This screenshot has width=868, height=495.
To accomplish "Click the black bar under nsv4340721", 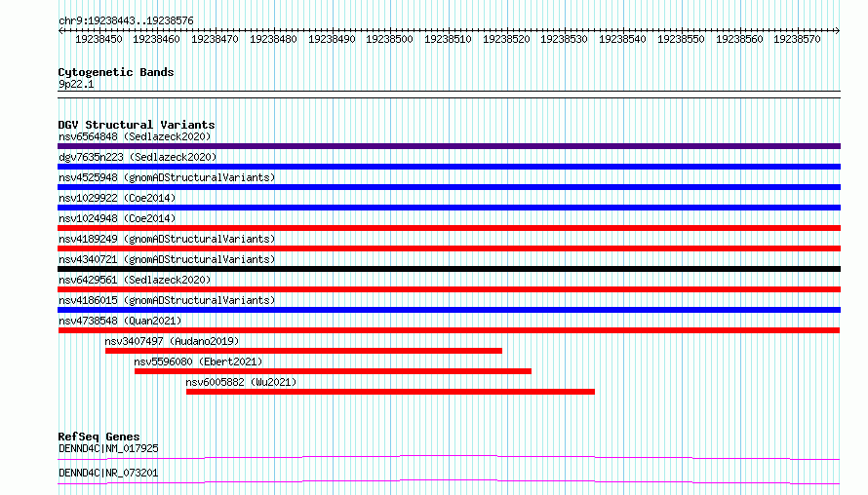I will click(x=449, y=269).
